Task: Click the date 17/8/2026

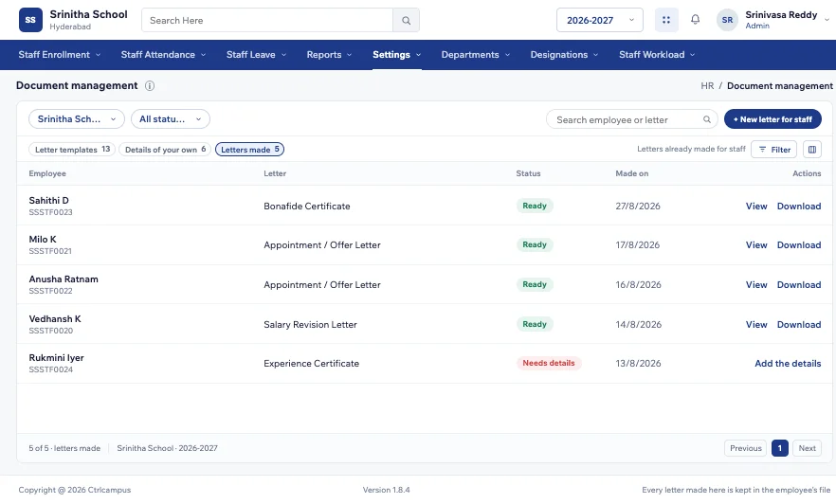Action: pyautogui.click(x=638, y=245)
